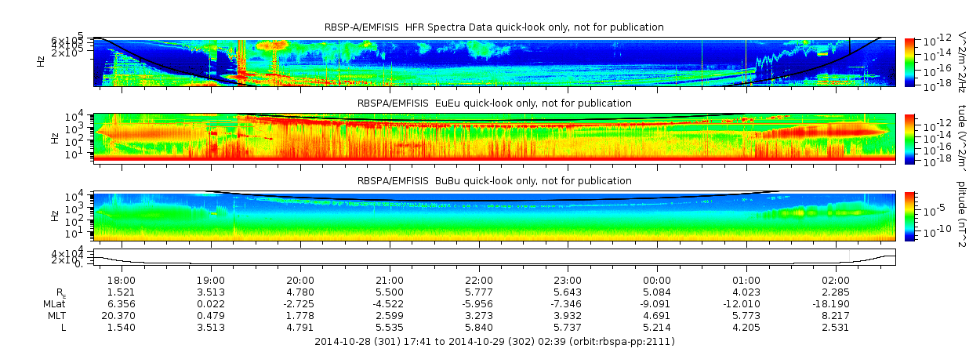Viewport: 980px width, 352px height.
Task: Click the MLT row label
Action: point(55,315)
